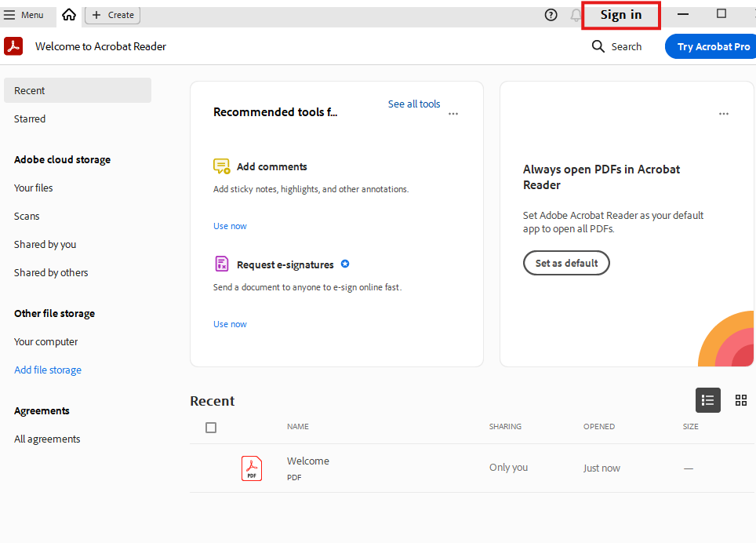Click the Add comments icon

pos(222,166)
